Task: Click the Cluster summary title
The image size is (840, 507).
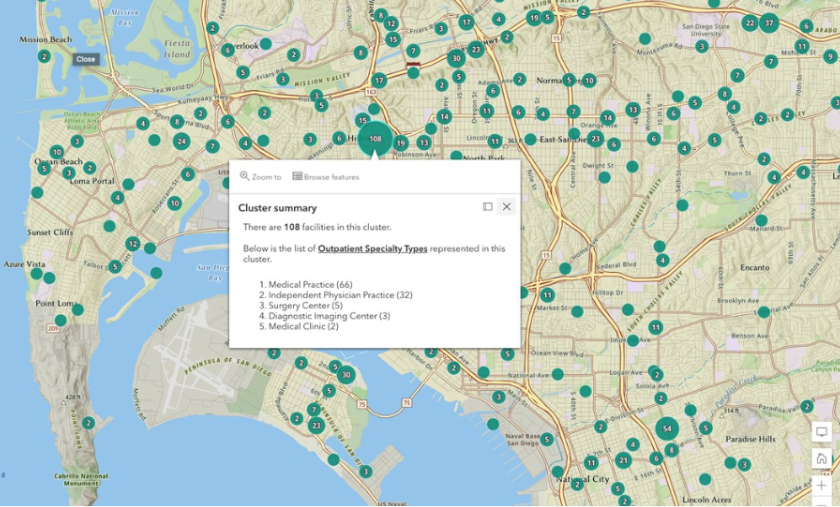Action: coord(277,208)
